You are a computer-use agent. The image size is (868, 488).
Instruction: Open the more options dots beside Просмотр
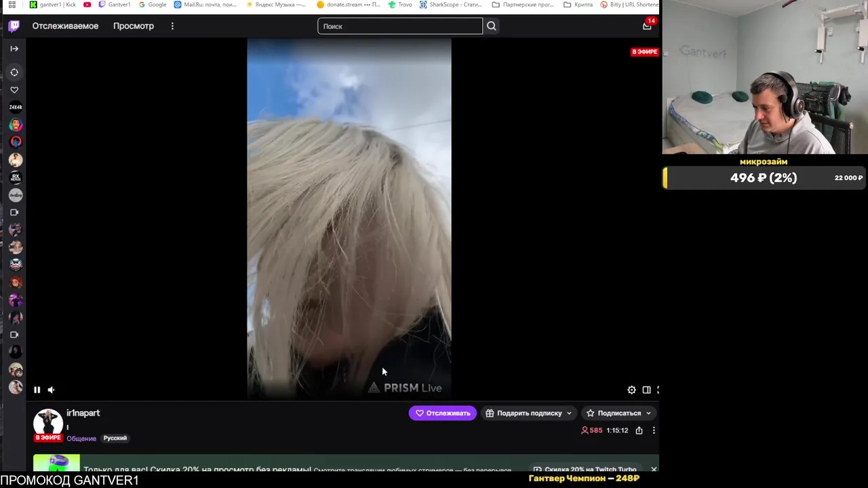click(172, 26)
